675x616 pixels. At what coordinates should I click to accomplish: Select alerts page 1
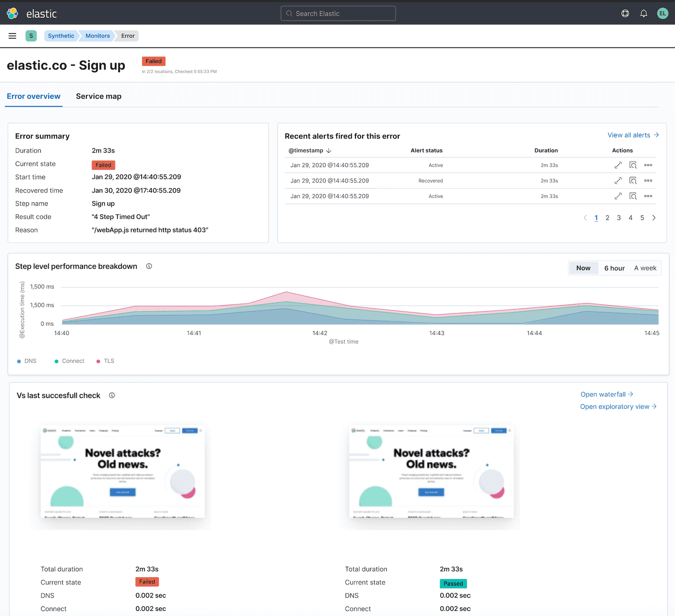pyautogui.click(x=596, y=218)
